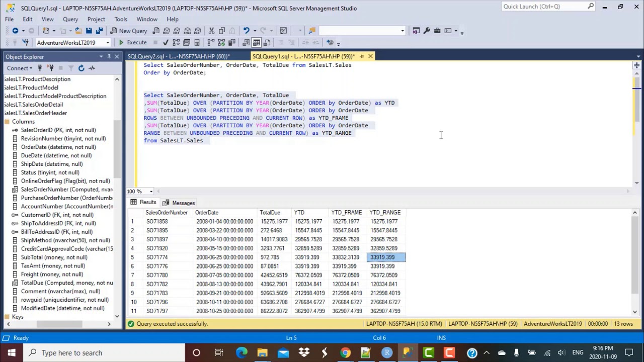Click the Undo arrow icon
The image size is (644, 362).
246,31
